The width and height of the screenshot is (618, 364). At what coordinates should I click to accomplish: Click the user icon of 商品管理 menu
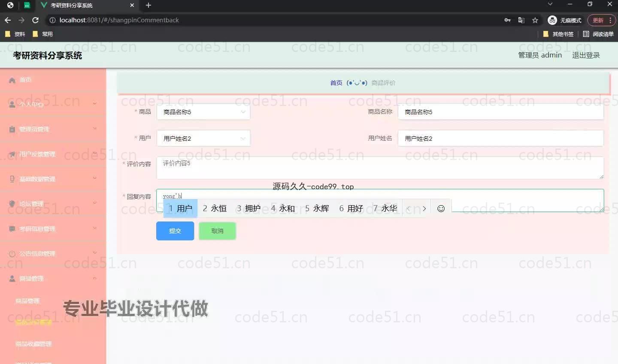click(12, 279)
